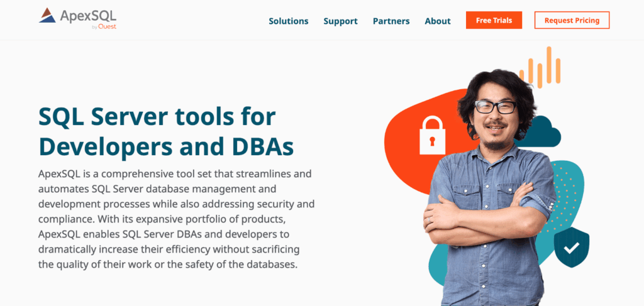Image resolution: width=644 pixels, height=306 pixels.
Task: Click the ApexSQL triangle logo icon
Action: 48,16
